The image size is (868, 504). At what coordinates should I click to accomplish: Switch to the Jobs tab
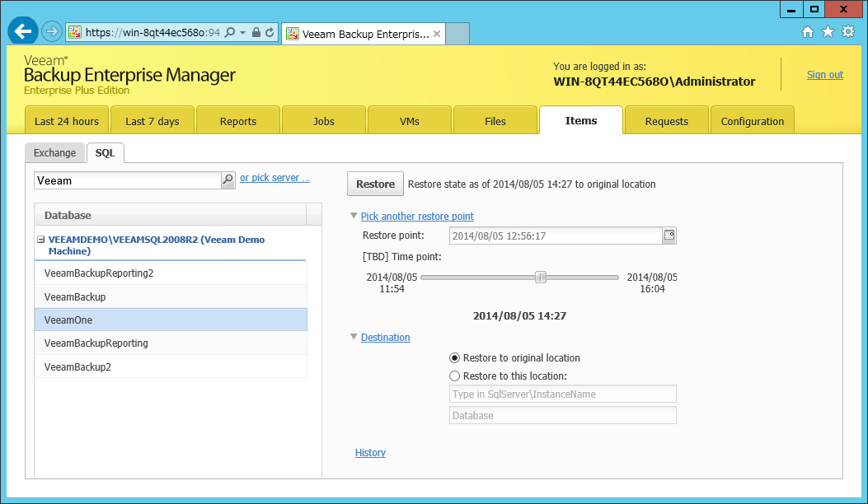pos(324,120)
